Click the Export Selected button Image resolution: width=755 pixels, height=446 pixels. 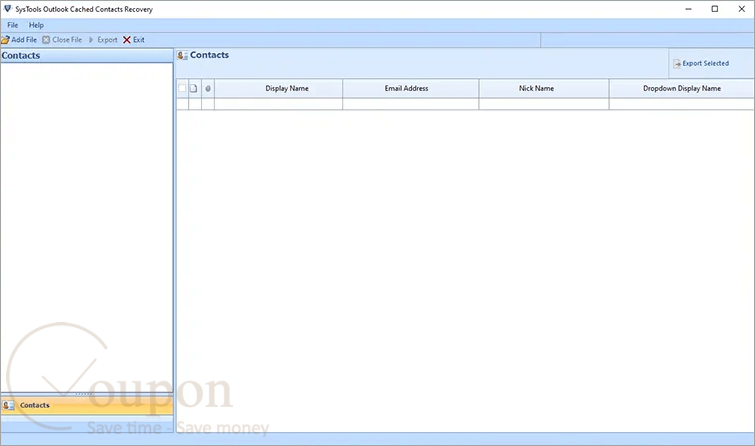coord(701,64)
